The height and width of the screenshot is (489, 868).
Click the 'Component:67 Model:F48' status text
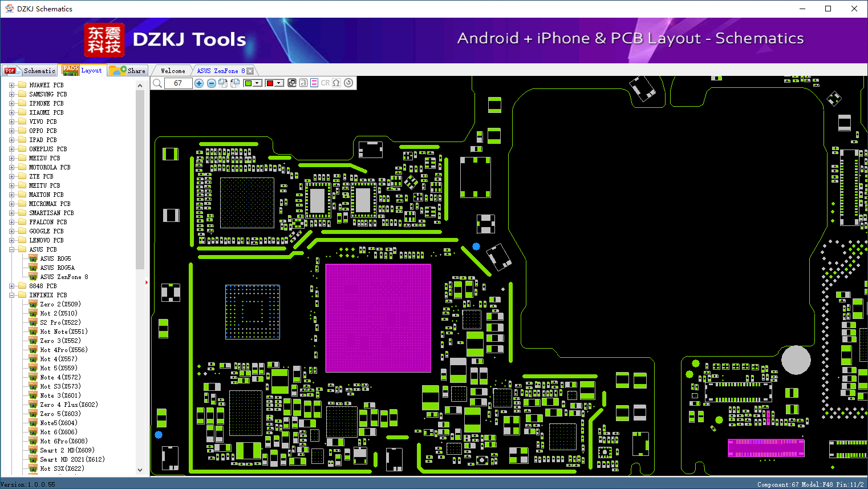coord(795,484)
